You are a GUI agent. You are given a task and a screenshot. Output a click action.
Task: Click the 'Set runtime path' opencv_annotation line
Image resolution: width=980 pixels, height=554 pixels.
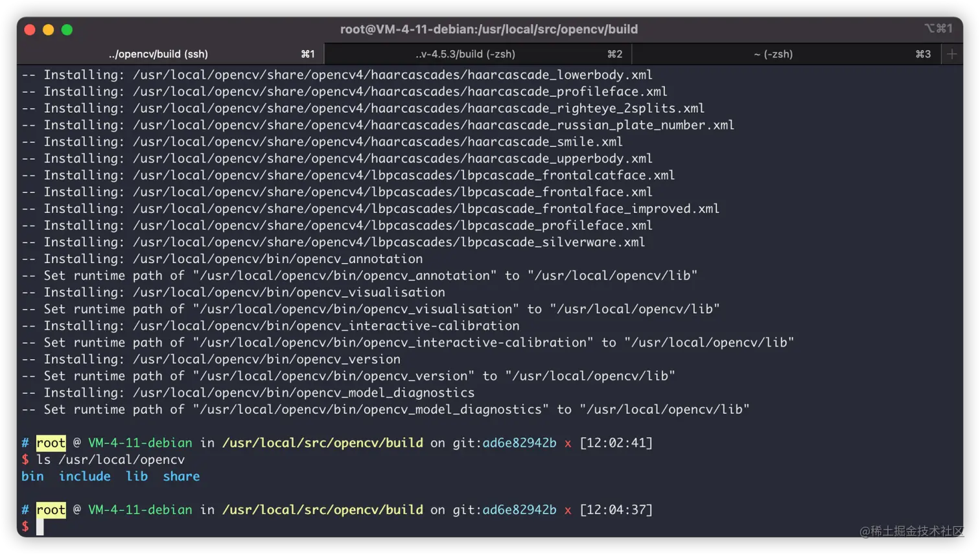(x=359, y=276)
